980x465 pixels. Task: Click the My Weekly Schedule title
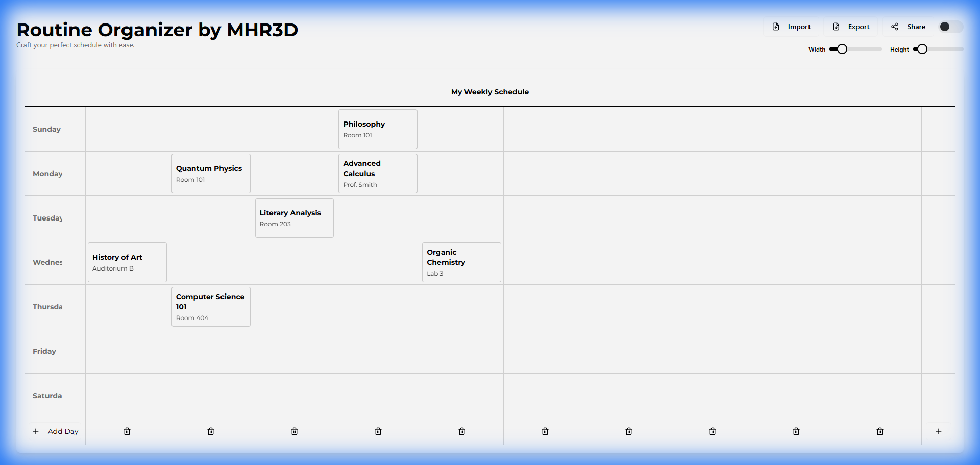tap(489, 92)
